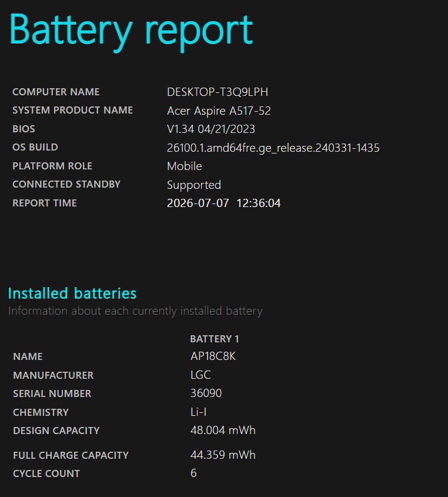Click the installed battery information subtitle

click(135, 311)
